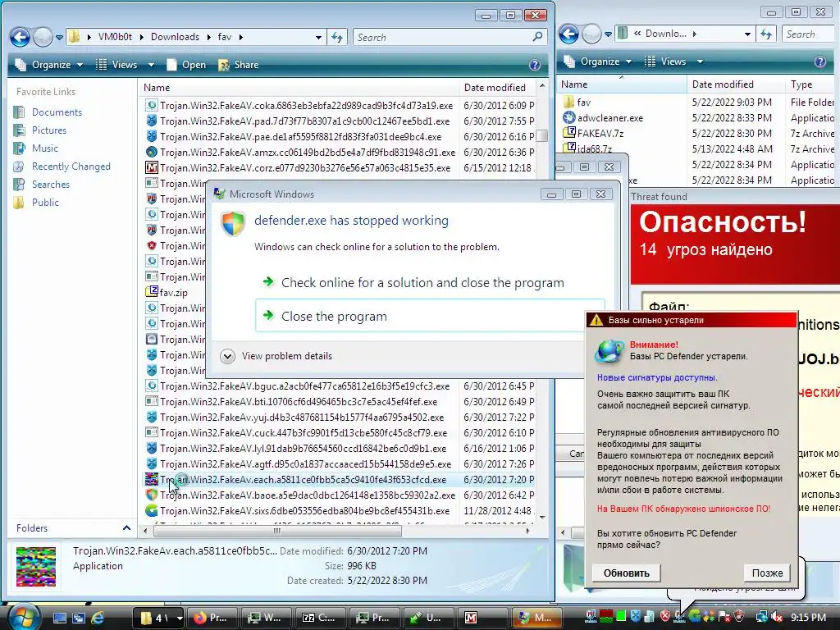Image resolution: width=840 pixels, height=630 pixels.
Task: Select the fav folder icon in Downloads window
Action: pyautogui.click(x=569, y=102)
